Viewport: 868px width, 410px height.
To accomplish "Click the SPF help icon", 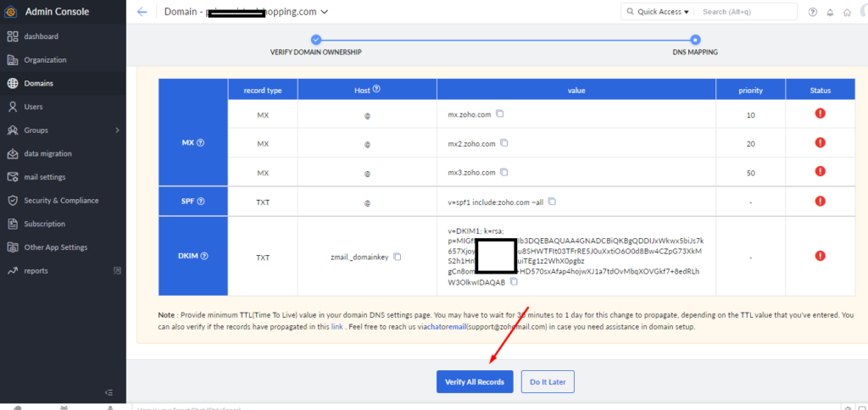I will pyautogui.click(x=201, y=202).
